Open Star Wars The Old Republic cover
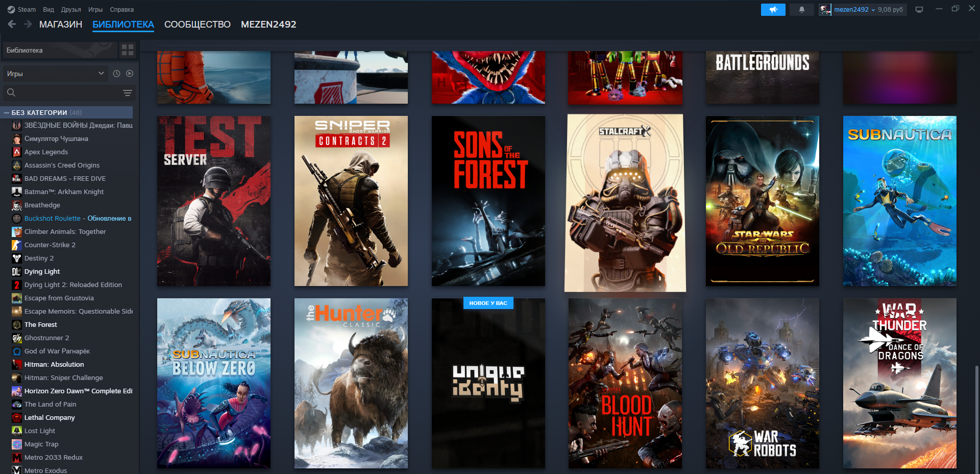Viewport: 980px width, 474px height. coord(763,201)
